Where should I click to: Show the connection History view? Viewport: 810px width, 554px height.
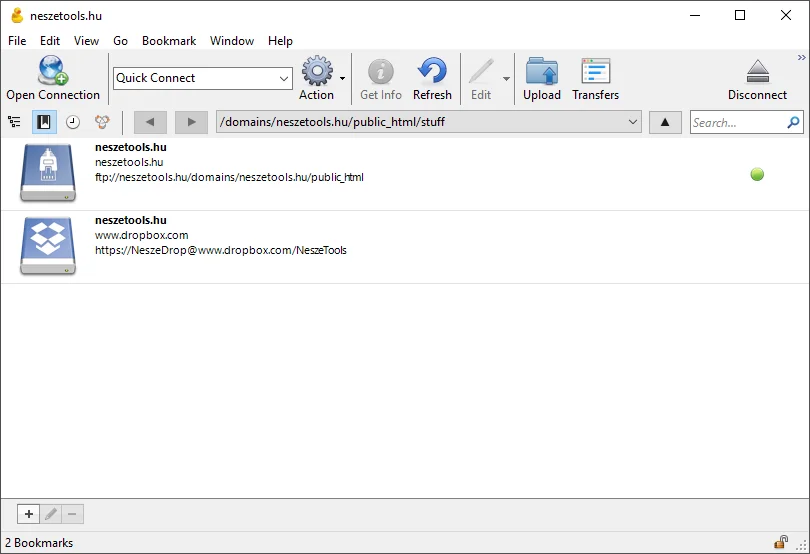(73, 122)
